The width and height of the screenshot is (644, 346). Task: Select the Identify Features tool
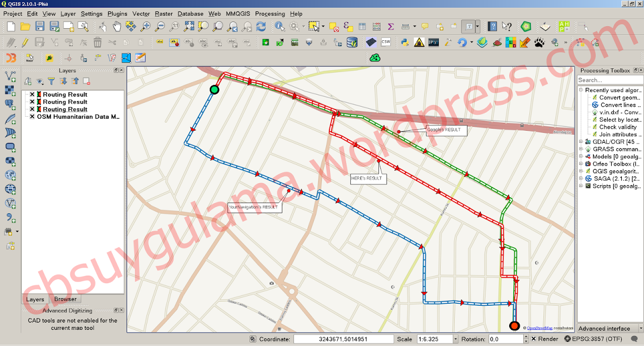point(280,26)
